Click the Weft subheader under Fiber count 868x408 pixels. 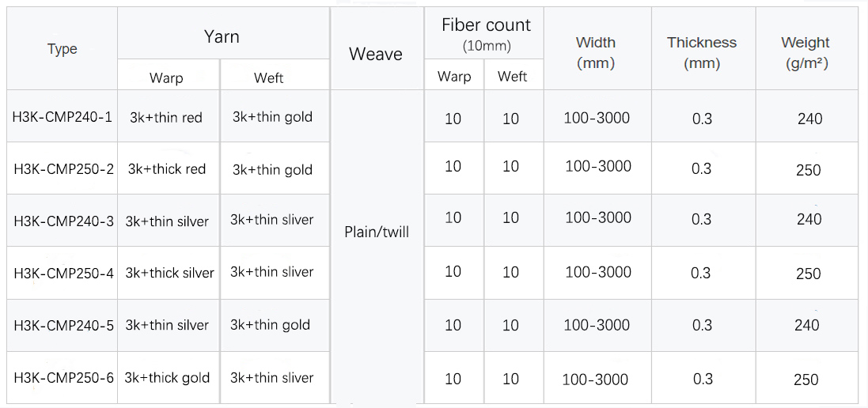tap(512, 77)
